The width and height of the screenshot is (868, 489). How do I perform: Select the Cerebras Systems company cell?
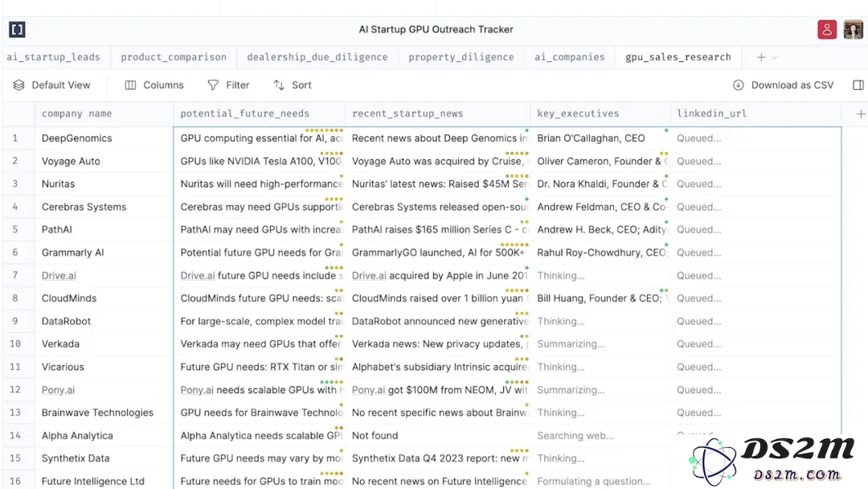coord(104,207)
